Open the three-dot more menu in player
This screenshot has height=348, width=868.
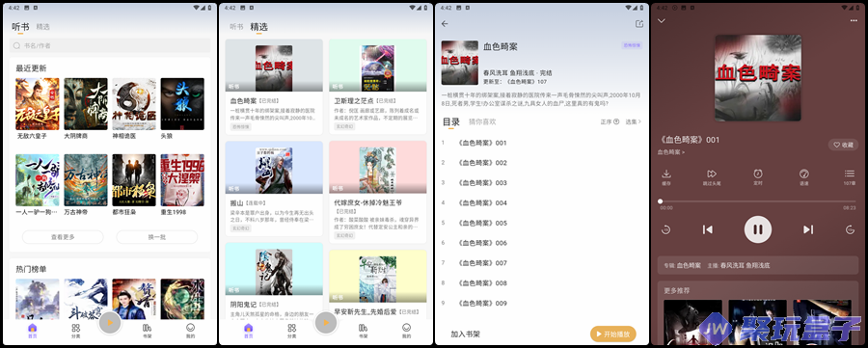pos(854,21)
